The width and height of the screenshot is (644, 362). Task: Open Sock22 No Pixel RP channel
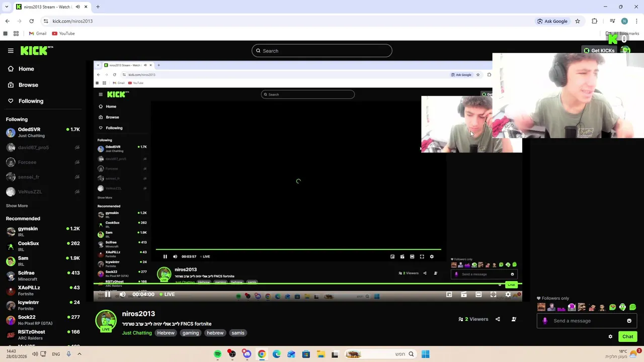(x=43, y=320)
